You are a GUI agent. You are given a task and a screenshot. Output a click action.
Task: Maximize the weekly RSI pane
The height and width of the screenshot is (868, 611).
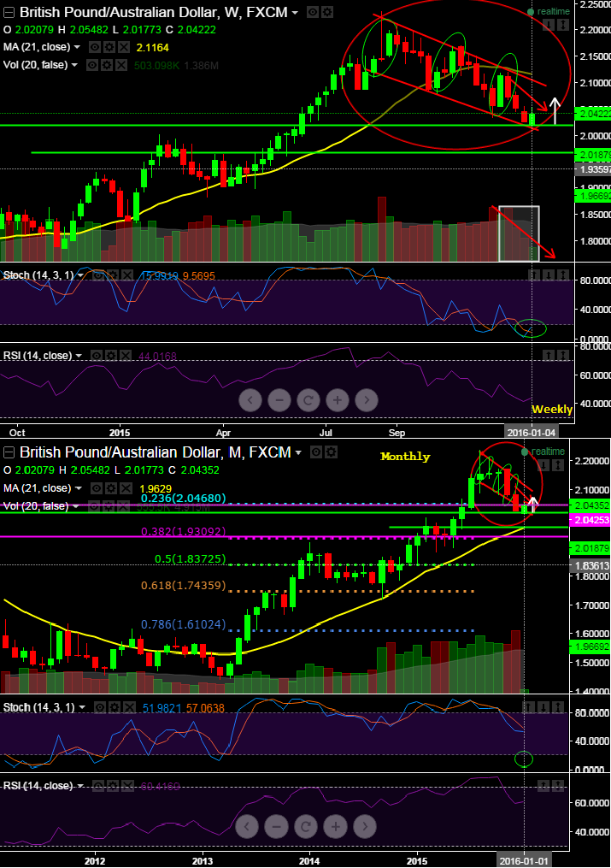(x=562, y=356)
